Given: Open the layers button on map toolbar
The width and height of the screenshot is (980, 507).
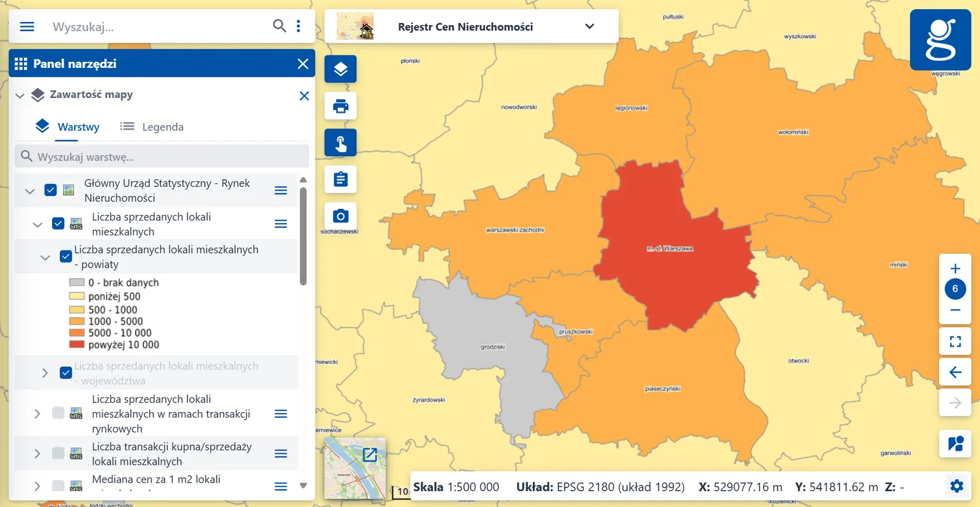Looking at the screenshot, I should pyautogui.click(x=341, y=69).
